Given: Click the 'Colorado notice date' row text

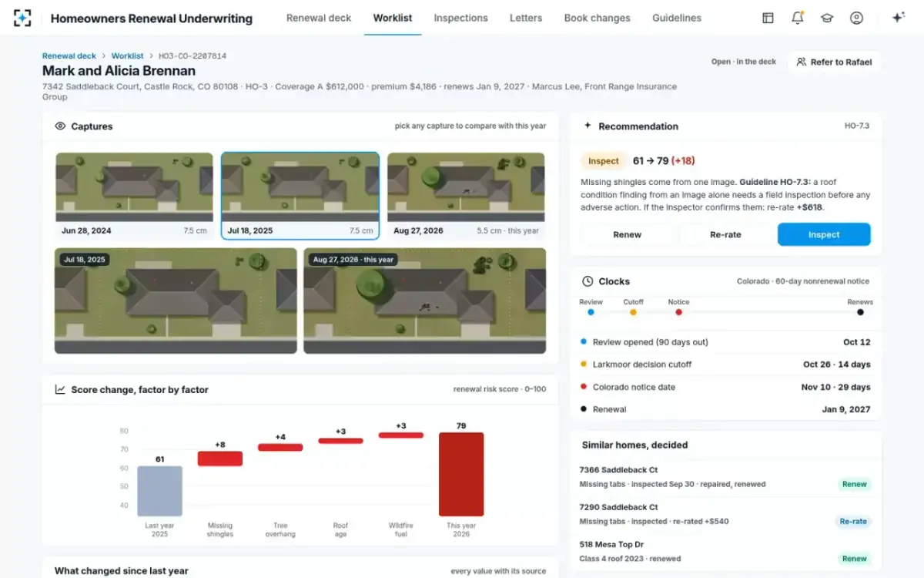Looking at the screenshot, I should pyautogui.click(x=634, y=387).
